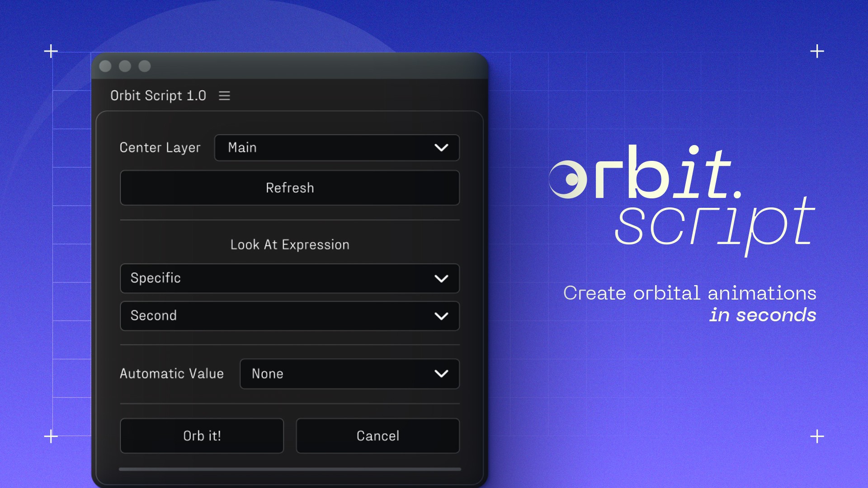Screen dimensions: 868x488
Task: Click the third window control dot
Action: [x=145, y=66]
